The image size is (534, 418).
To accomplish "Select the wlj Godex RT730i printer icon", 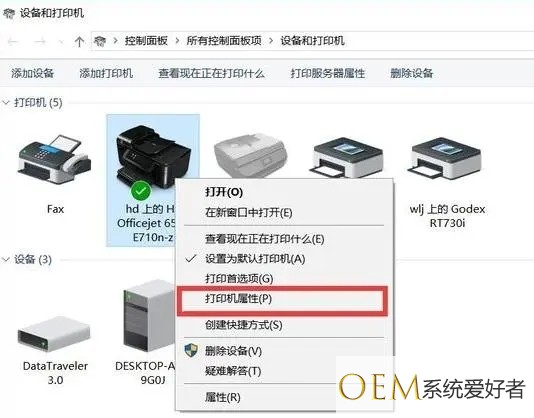I will point(446,158).
